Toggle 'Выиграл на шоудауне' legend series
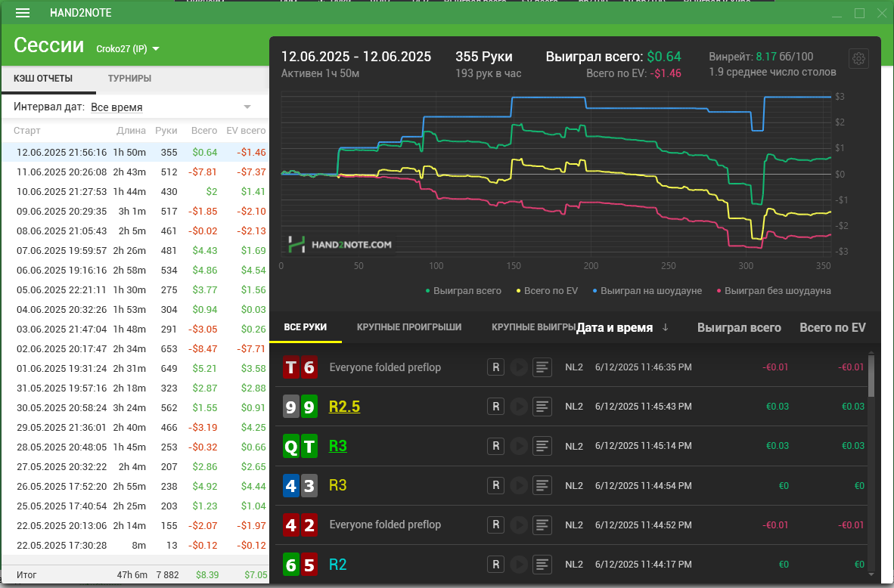 click(647, 290)
